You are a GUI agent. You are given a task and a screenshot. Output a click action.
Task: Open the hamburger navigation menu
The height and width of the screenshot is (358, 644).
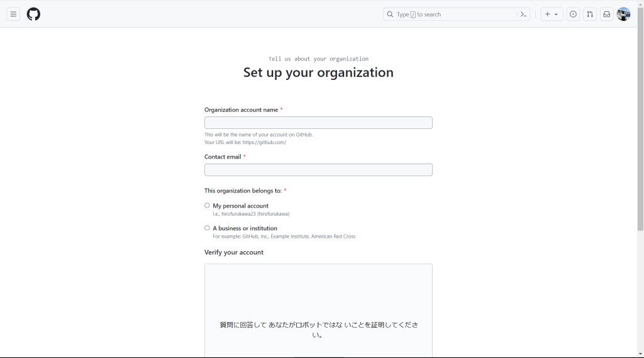click(x=13, y=14)
